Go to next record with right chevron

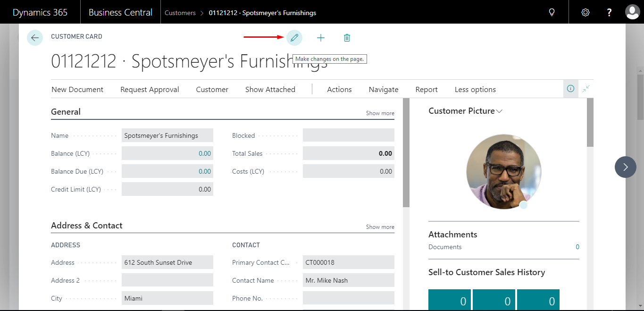(x=626, y=167)
